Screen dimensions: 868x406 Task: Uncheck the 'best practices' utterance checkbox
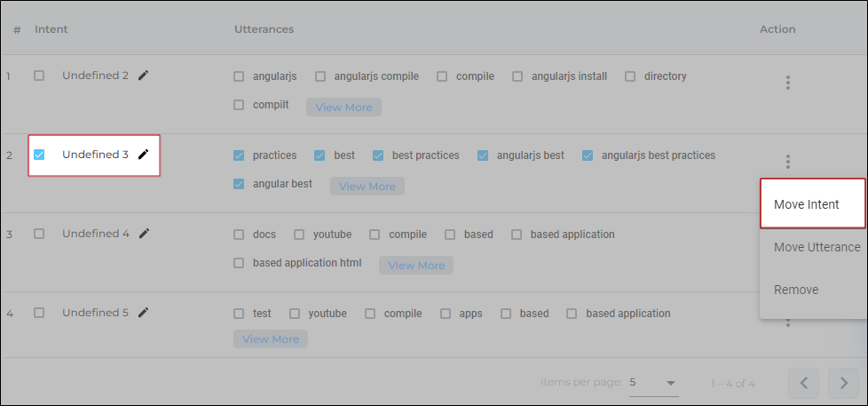click(378, 155)
